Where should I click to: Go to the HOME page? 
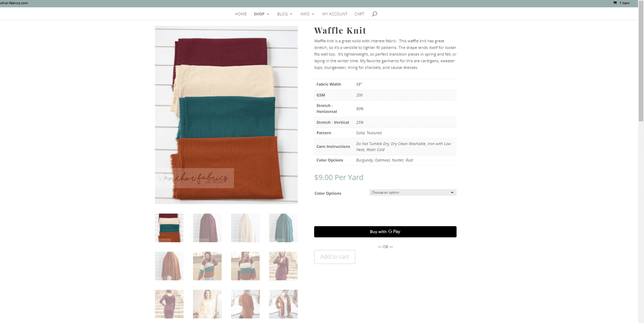click(241, 14)
